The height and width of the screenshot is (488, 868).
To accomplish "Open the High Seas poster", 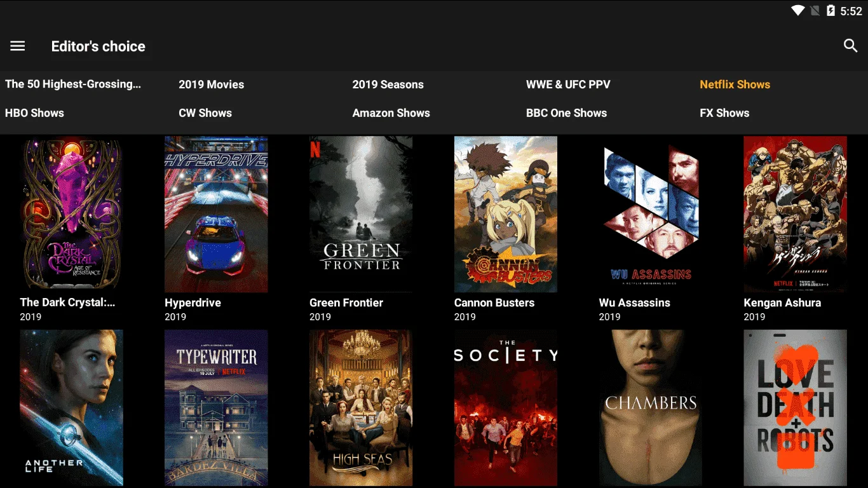I will pyautogui.click(x=361, y=408).
